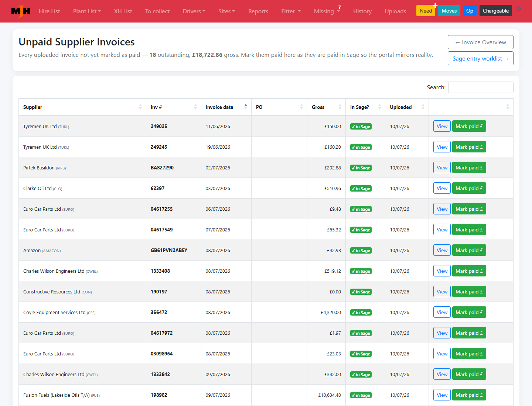
Task: Go back to Invoice Overview
Action: point(481,42)
